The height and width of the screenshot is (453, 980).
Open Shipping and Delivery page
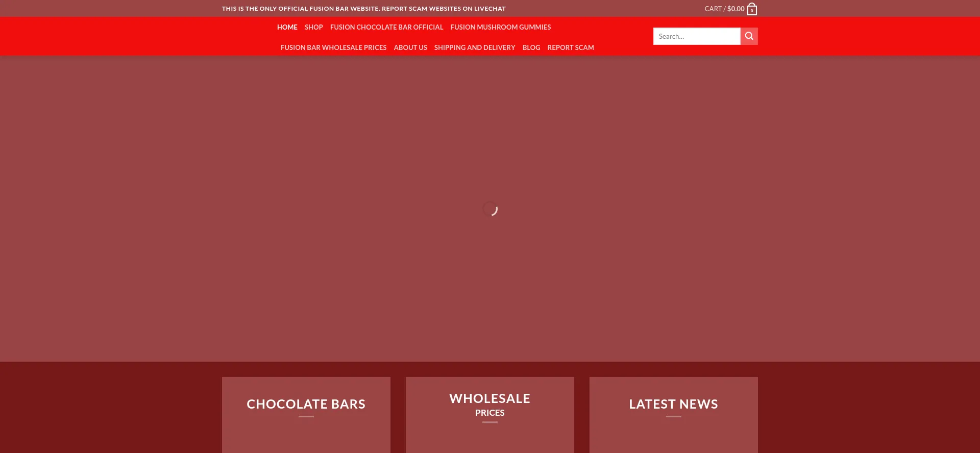(475, 47)
